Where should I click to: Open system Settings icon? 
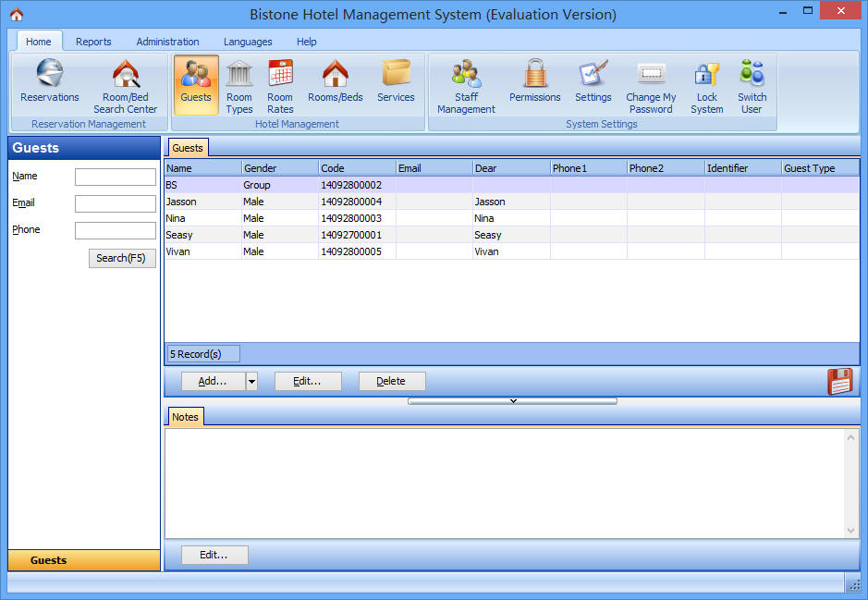(593, 81)
